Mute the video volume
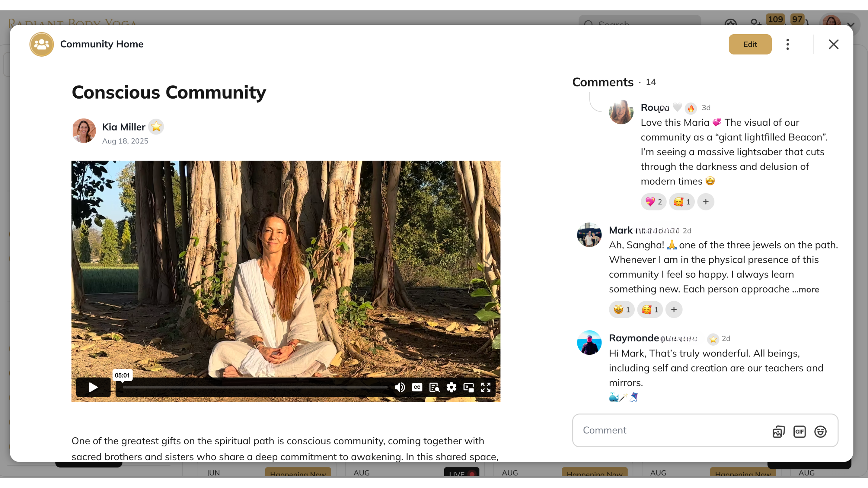Image resolution: width=868 pixels, height=488 pixels. 400,387
